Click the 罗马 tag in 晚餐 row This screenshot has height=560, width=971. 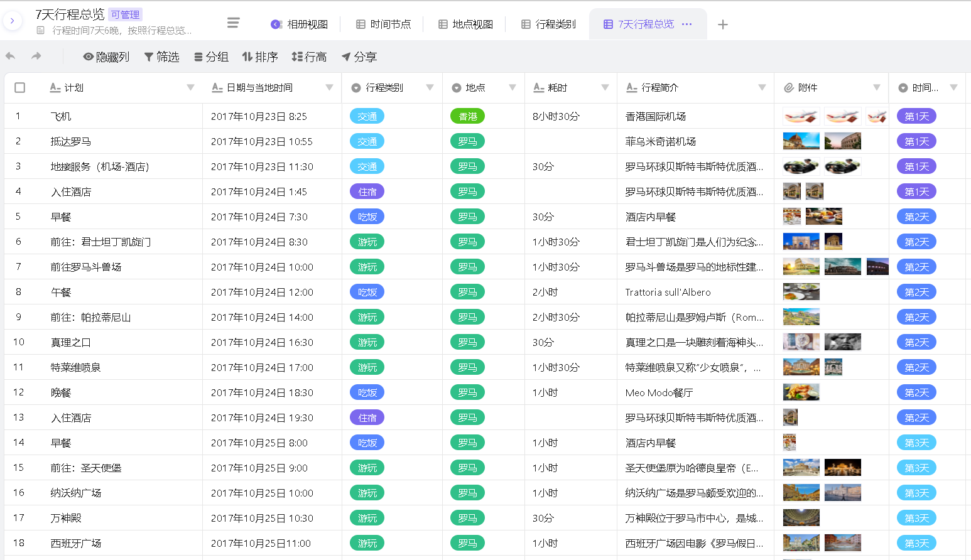[467, 392]
